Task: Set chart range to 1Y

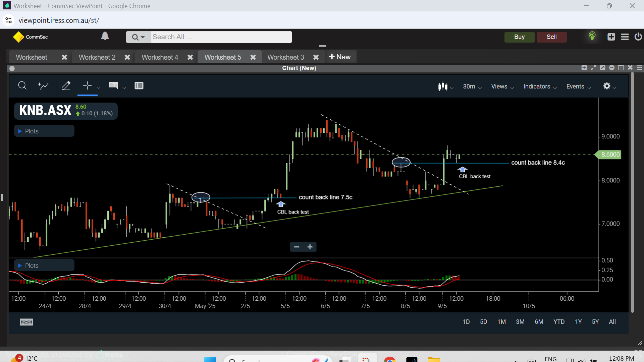Action: (x=578, y=322)
